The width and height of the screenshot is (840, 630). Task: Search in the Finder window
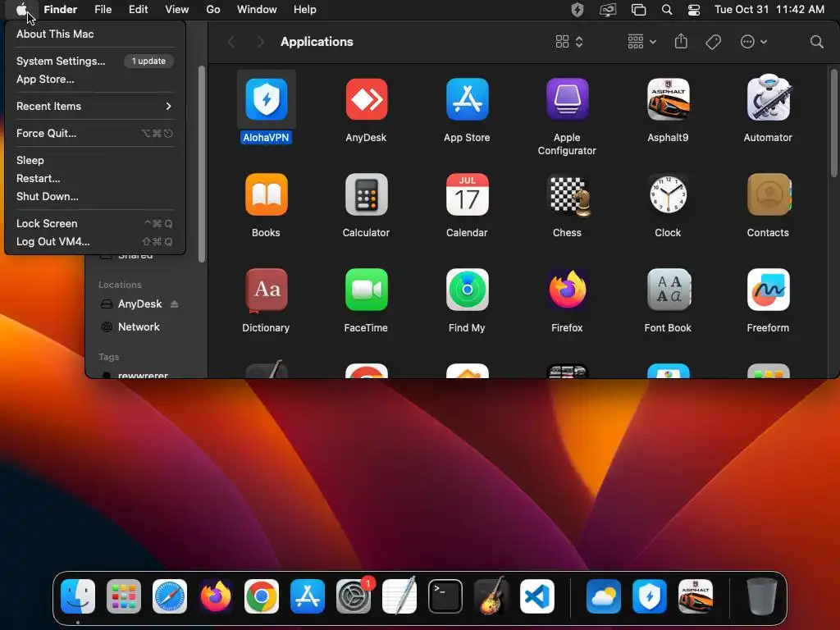816,42
